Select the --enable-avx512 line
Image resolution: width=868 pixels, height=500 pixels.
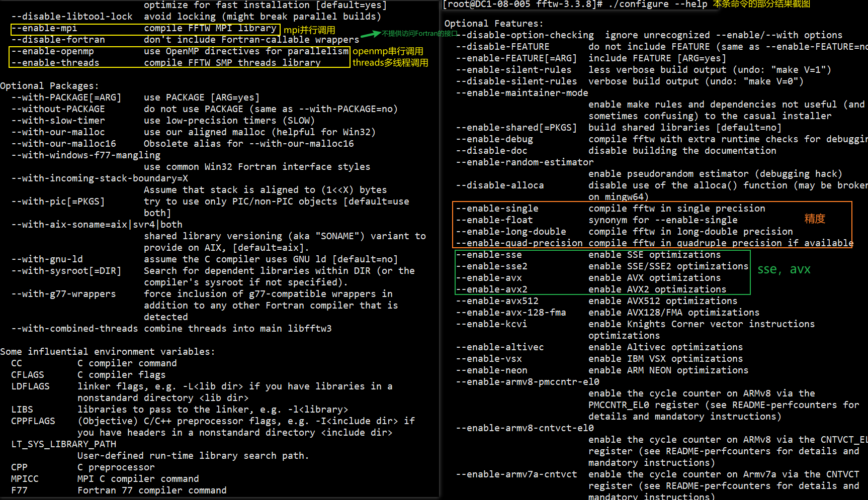tap(497, 301)
